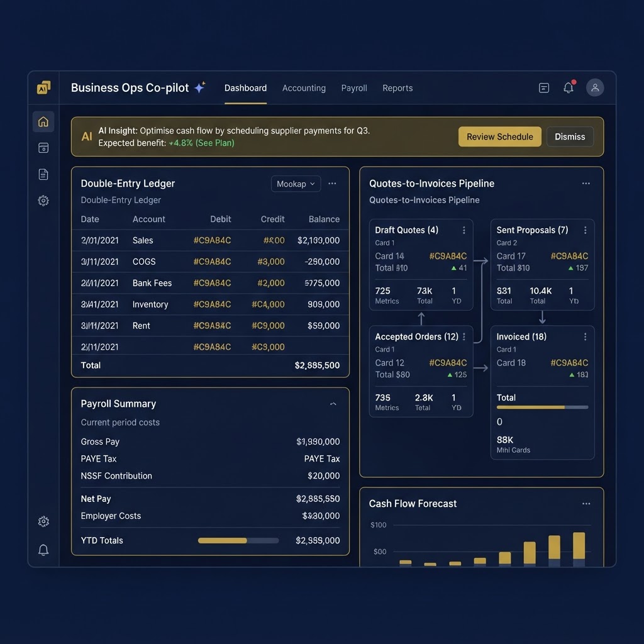This screenshot has width=644, height=644.
Task: Click the Review Schedule button
Action: pyautogui.click(x=500, y=136)
